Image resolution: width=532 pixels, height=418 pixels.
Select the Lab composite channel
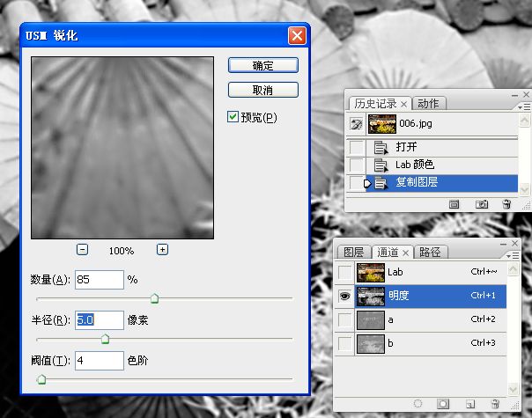[430, 273]
